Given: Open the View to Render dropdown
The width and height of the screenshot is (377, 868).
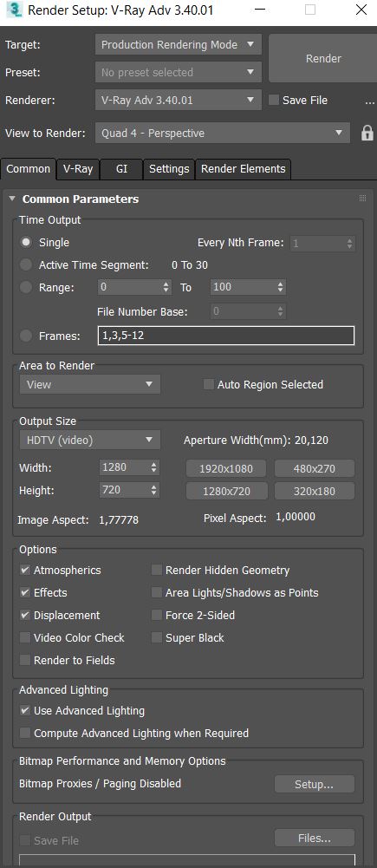Looking at the screenshot, I should coord(223,133).
